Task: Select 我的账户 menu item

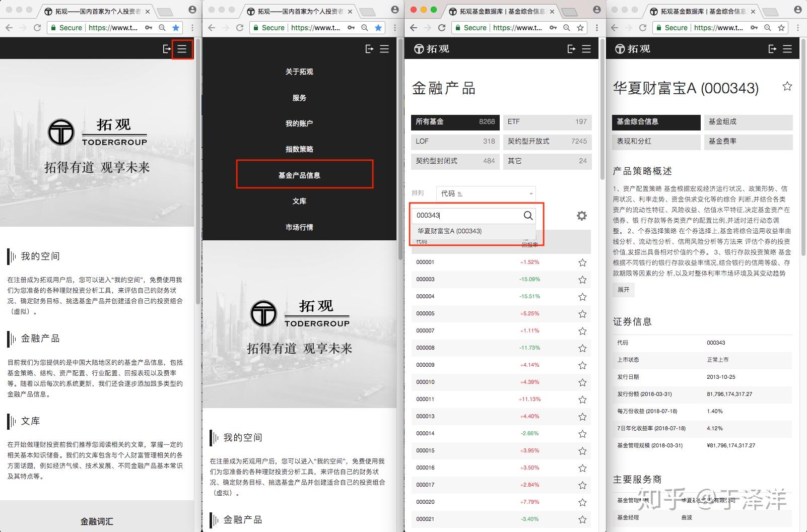Action: 299,123
